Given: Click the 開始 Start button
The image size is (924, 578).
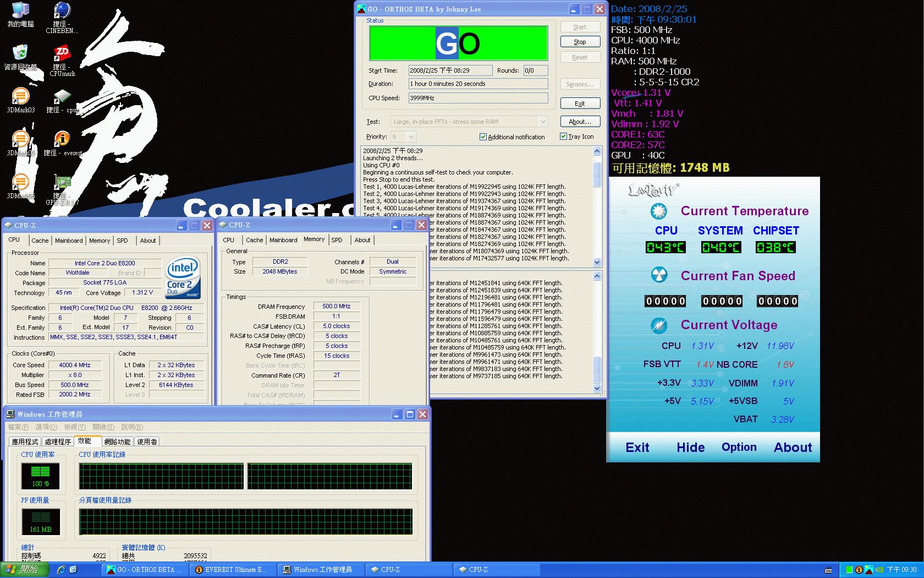Looking at the screenshot, I should coord(25,570).
